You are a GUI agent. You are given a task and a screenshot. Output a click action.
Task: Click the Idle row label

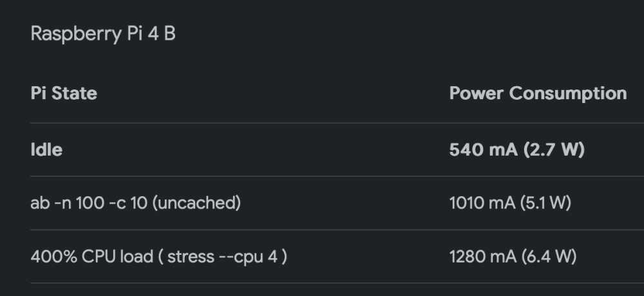click(x=46, y=149)
